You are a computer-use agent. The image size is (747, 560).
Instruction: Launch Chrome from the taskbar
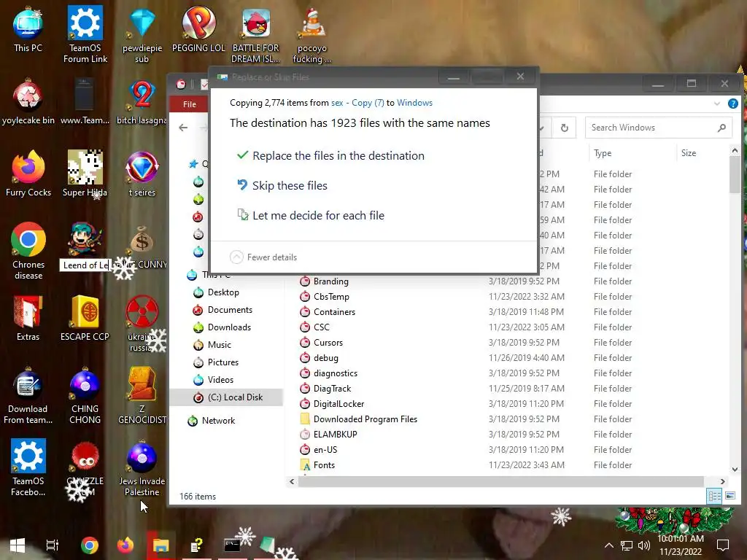89,545
